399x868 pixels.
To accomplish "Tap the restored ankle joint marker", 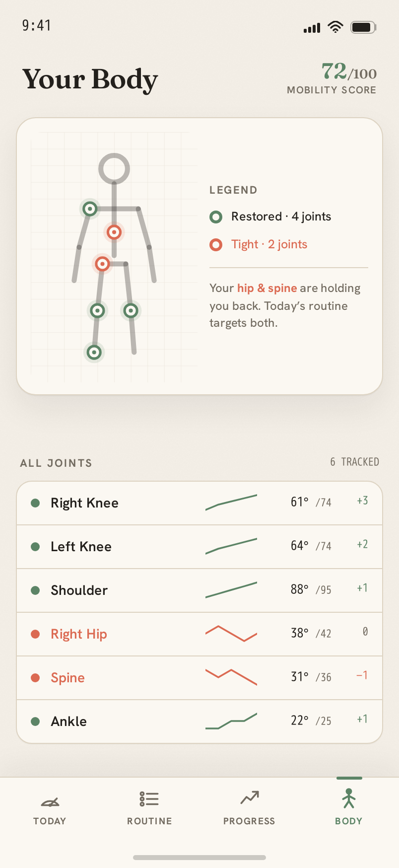I will click(94, 353).
